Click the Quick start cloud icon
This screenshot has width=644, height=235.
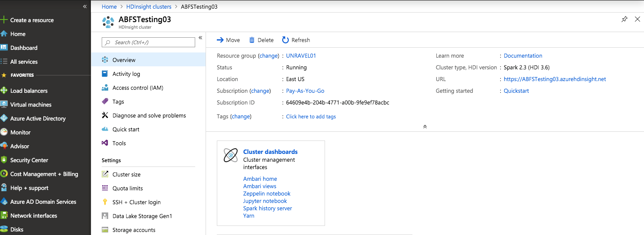pyautogui.click(x=105, y=129)
